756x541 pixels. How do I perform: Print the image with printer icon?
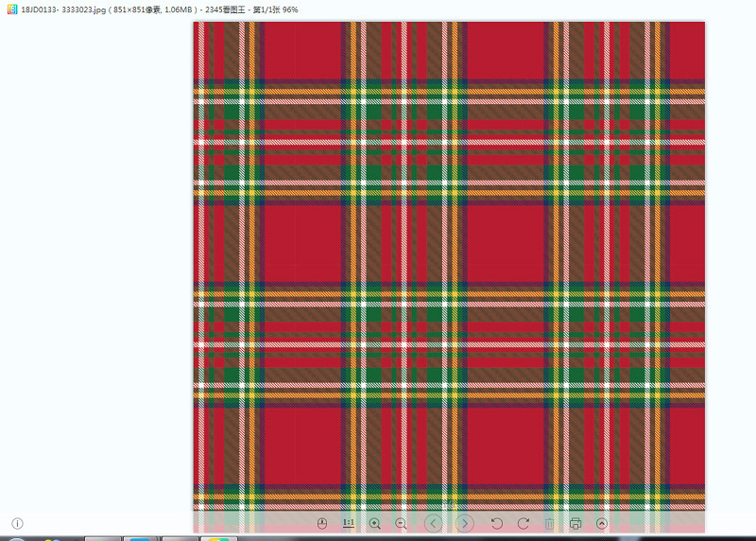coord(576,524)
